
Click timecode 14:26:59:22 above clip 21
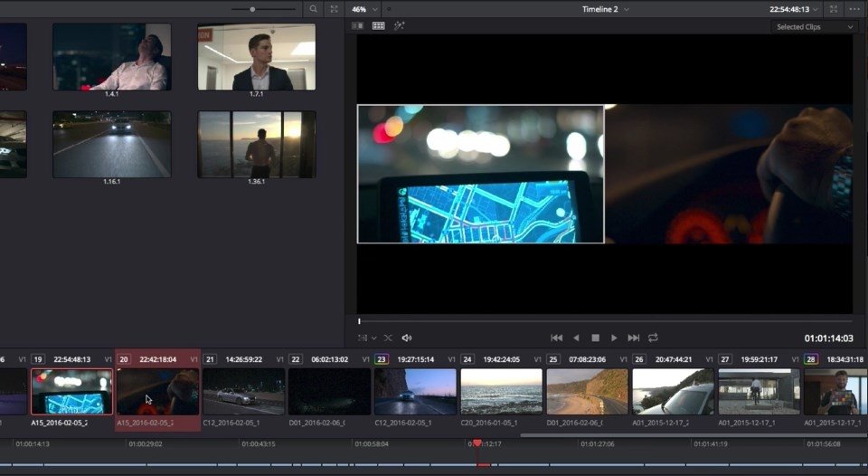tap(243, 359)
